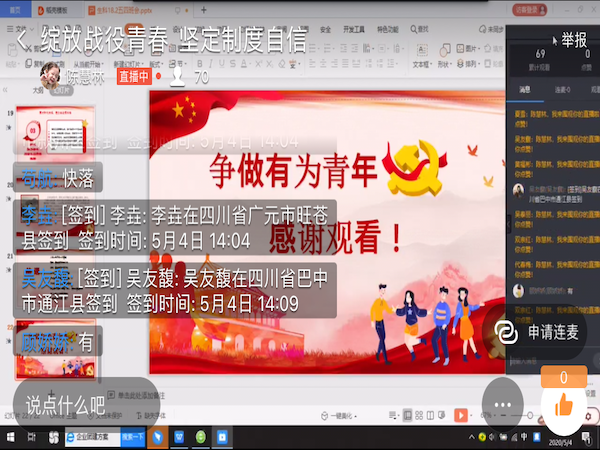Open the font color A dropdown
This screenshot has height=450, width=600.
pos(245,64)
